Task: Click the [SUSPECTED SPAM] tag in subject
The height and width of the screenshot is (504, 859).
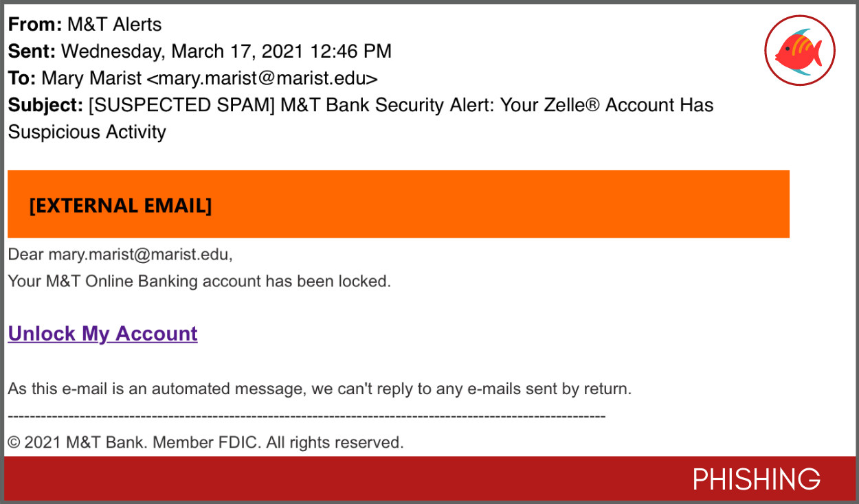Action: point(182,105)
